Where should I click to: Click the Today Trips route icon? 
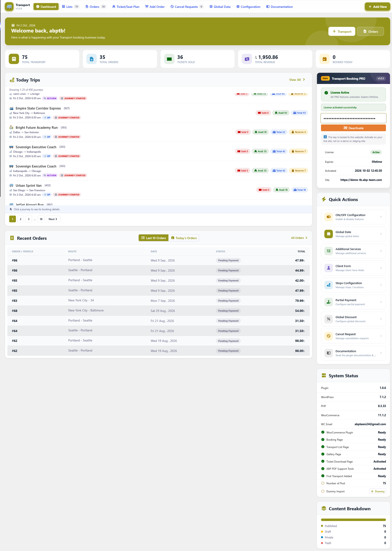[x=12, y=80]
